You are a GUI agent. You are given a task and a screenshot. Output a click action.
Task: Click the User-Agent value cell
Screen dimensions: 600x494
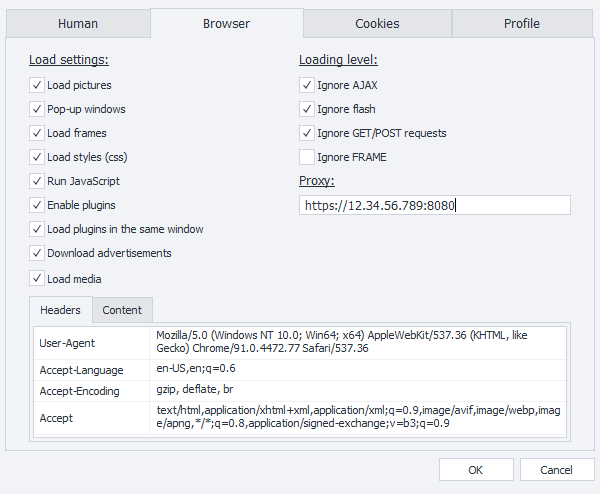[359, 342]
